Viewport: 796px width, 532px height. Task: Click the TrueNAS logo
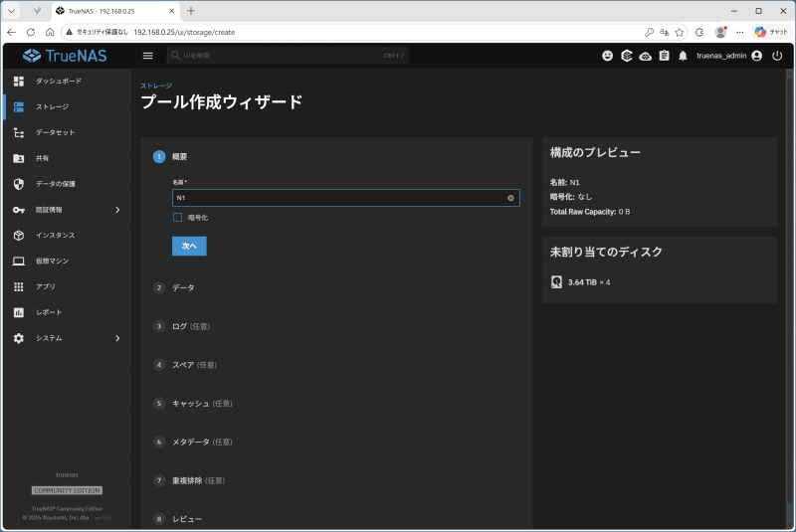coord(65,56)
